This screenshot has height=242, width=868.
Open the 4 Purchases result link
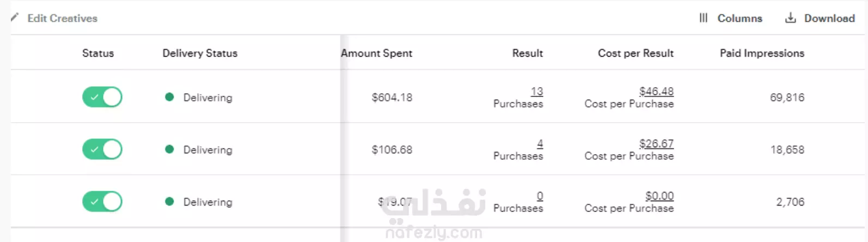click(540, 143)
